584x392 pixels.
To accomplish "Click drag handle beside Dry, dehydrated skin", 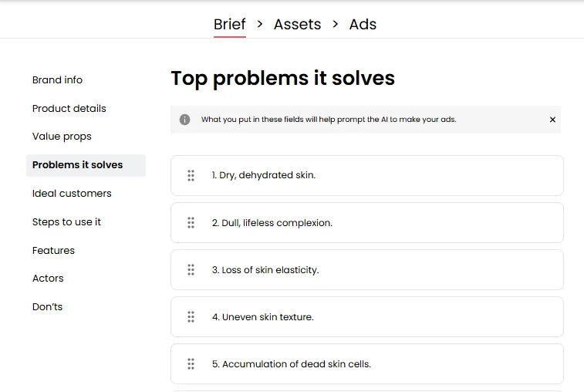I will (191, 176).
